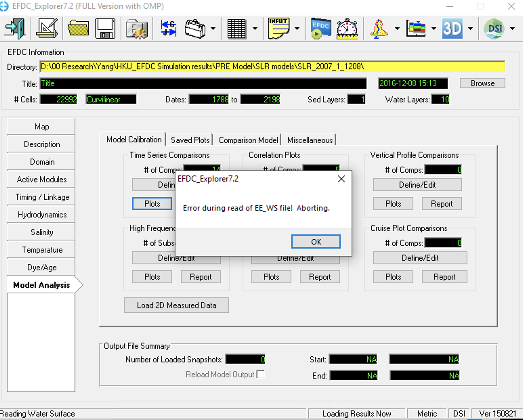Open the Comparison Model tab
The width and height of the screenshot is (523, 420).
pyautogui.click(x=248, y=140)
